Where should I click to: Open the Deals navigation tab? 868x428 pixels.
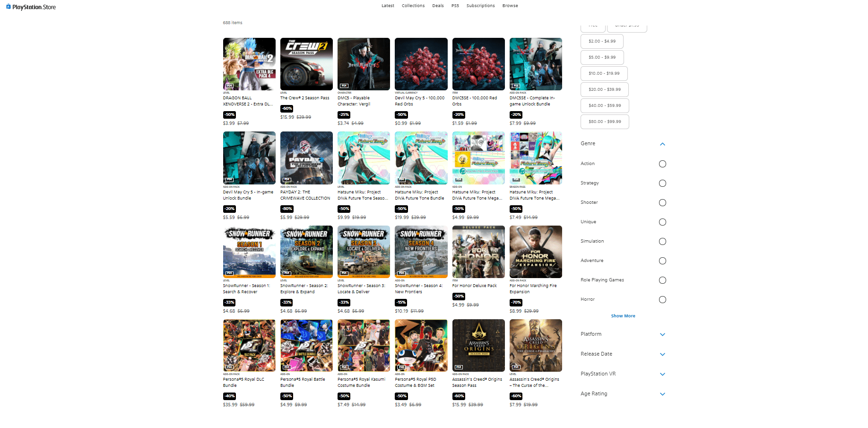click(438, 6)
